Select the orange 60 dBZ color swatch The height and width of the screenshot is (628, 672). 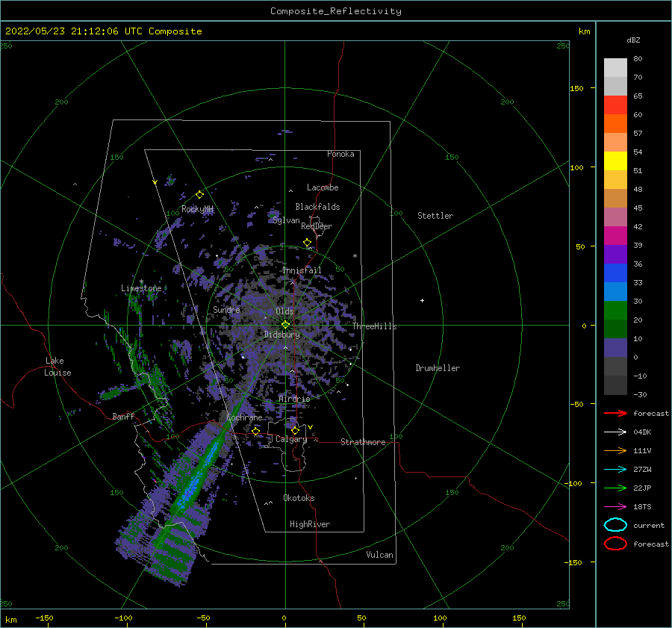(x=615, y=123)
